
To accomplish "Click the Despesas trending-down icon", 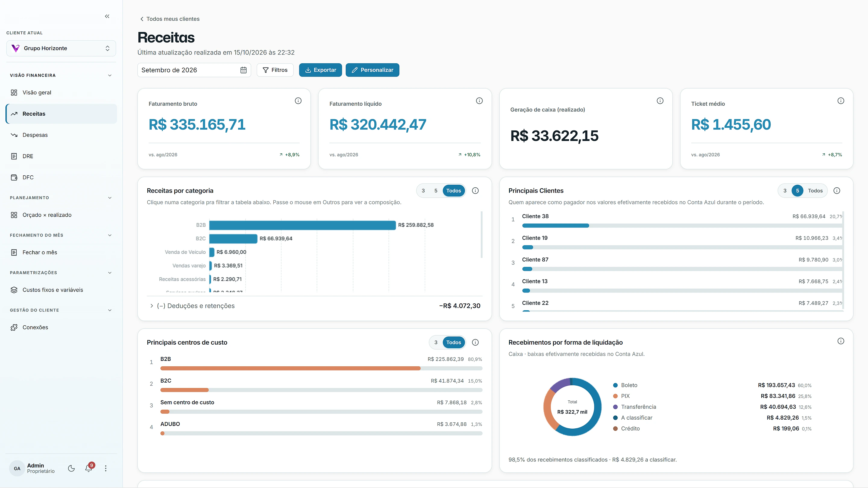I will click(x=14, y=135).
